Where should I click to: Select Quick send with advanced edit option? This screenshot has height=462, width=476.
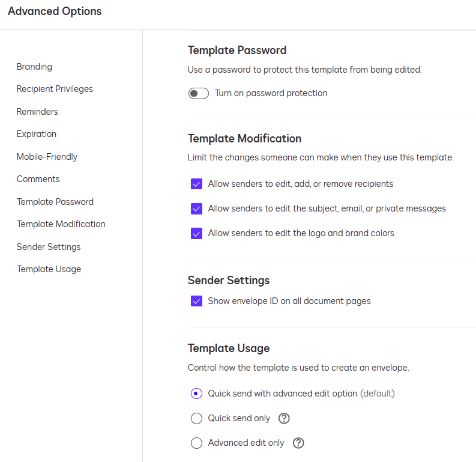coord(196,394)
